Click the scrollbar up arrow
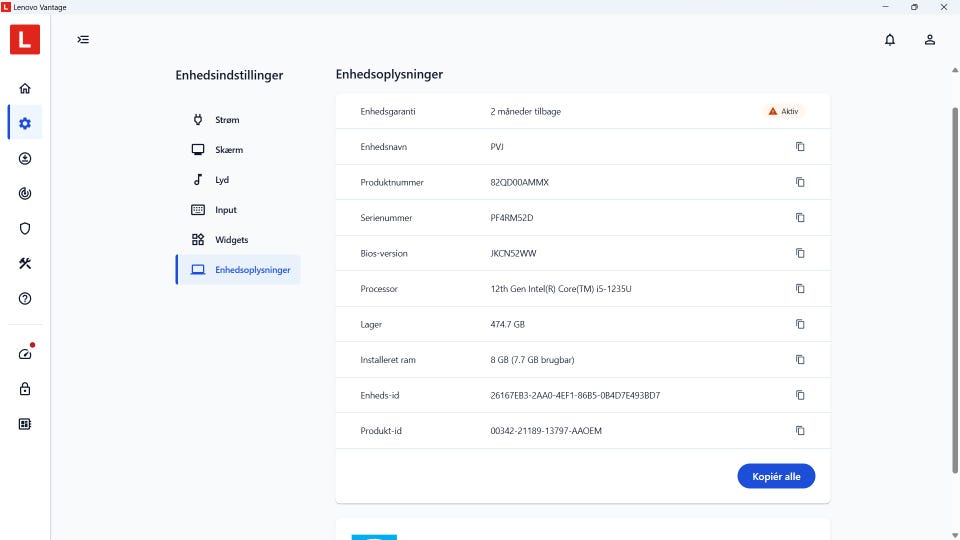Viewport: 960px width, 540px height. 954,70
